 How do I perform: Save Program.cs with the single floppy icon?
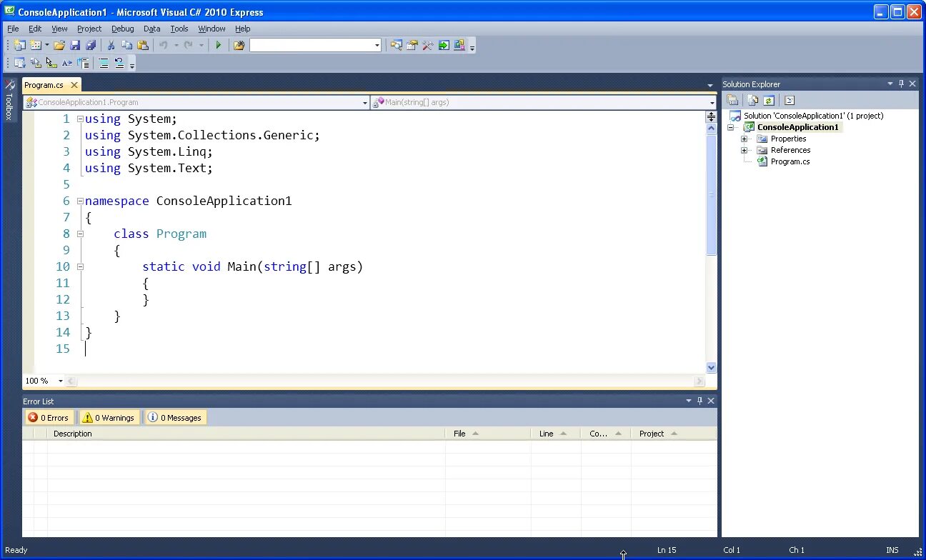pyautogui.click(x=75, y=45)
